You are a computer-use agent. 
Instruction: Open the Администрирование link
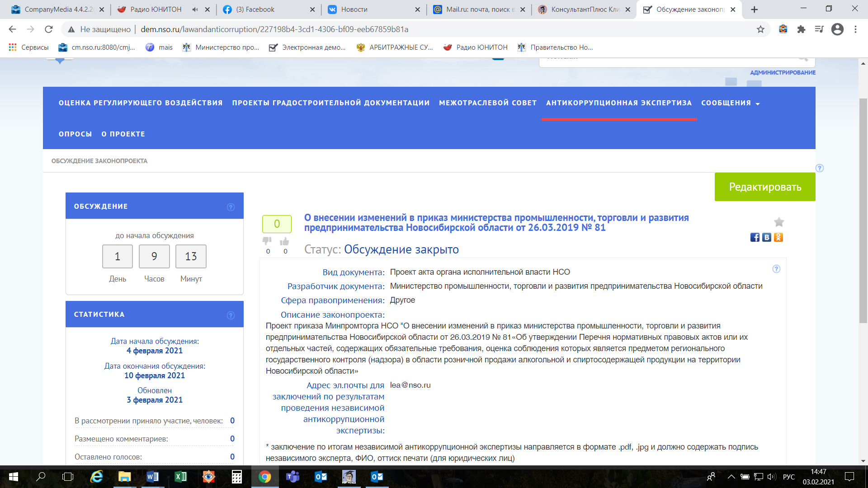point(783,72)
